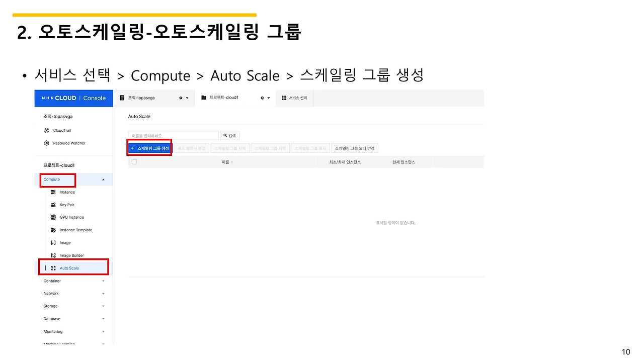Viewport: 644px width, 362px height.
Task: Open GPU Instance via its chip icon
Action: (x=53, y=217)
